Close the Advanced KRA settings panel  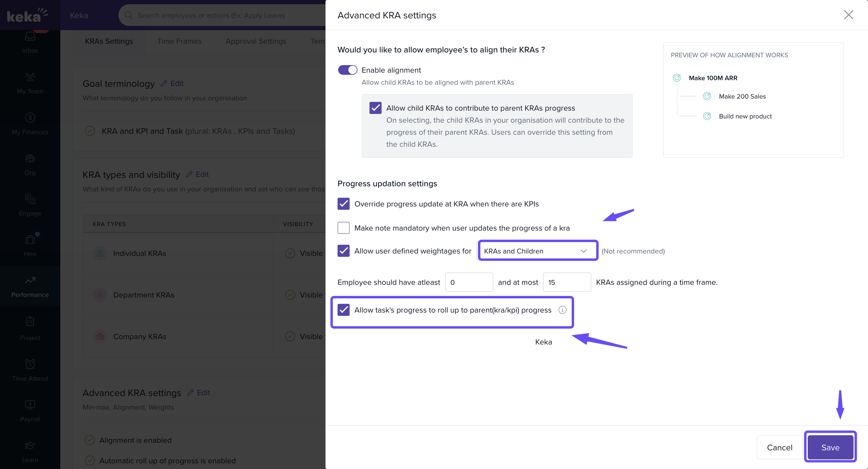click(848, 15)
